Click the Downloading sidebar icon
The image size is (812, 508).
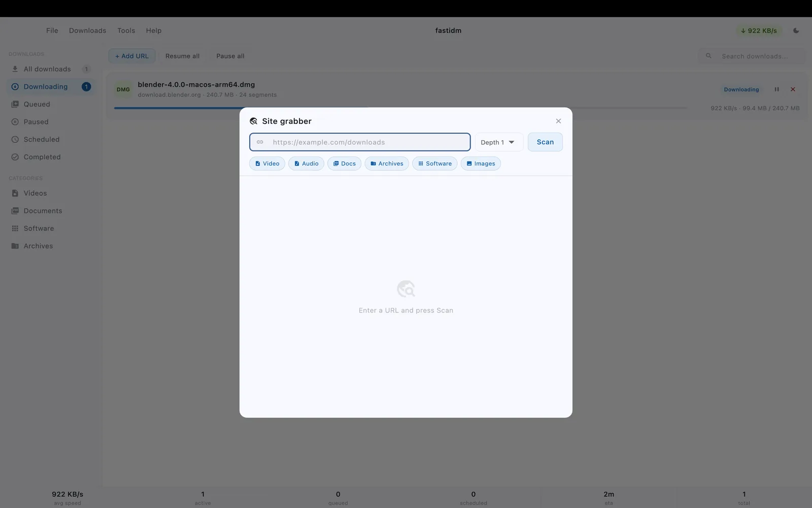tap(15, 87)
